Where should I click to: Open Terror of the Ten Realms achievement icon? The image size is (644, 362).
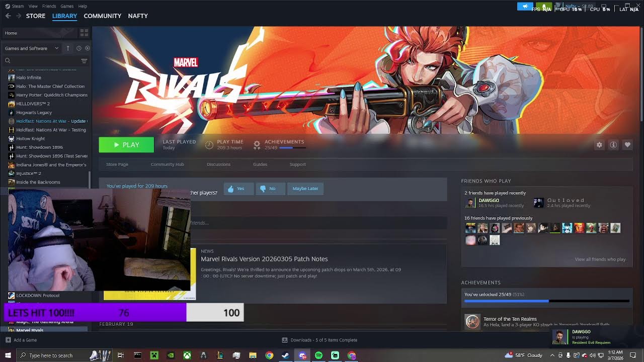(x=472, y=322)
